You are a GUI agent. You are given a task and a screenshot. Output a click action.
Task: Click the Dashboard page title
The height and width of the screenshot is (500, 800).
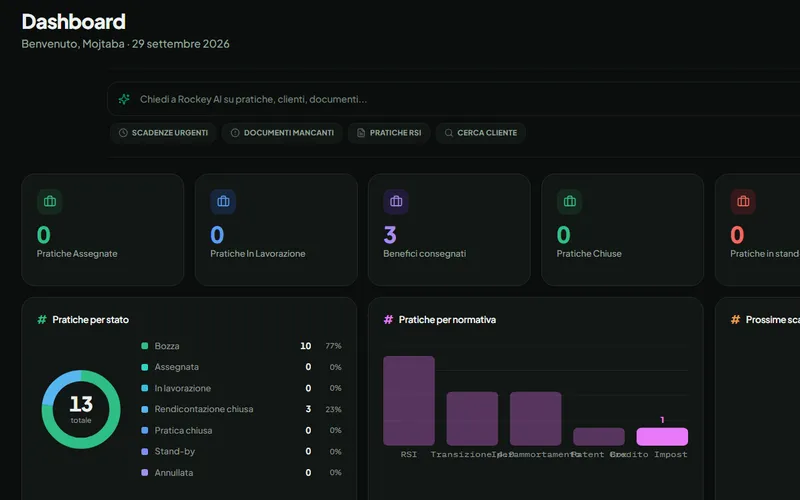pyautogui.click(x=73, y=21)
